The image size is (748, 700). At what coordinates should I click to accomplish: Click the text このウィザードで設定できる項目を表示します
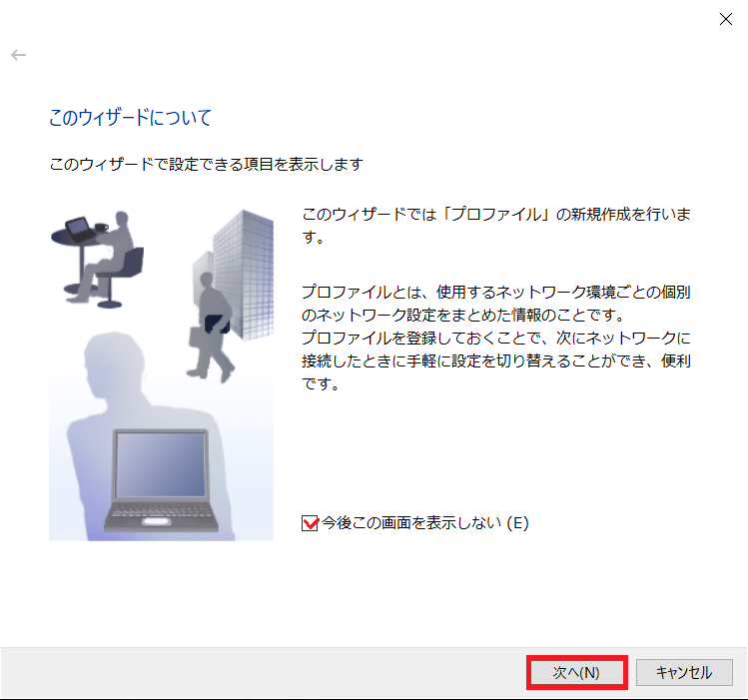click(207, 165)
